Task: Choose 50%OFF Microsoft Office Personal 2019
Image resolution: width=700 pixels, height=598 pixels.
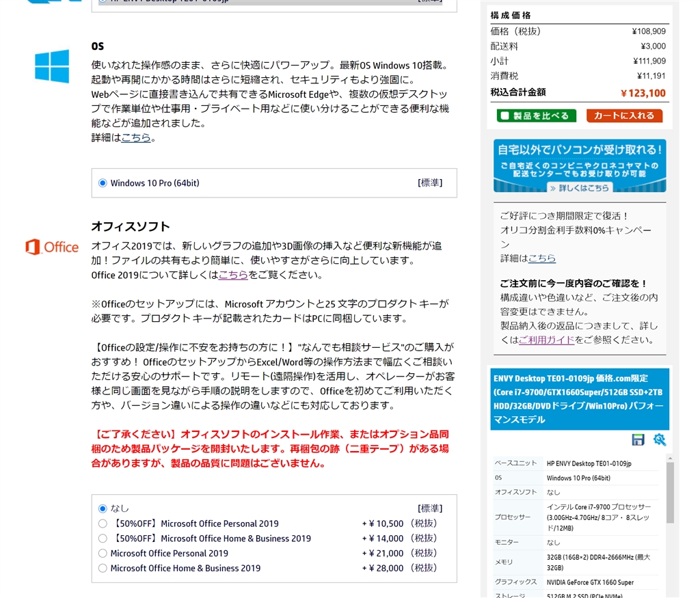Action: 103,524
